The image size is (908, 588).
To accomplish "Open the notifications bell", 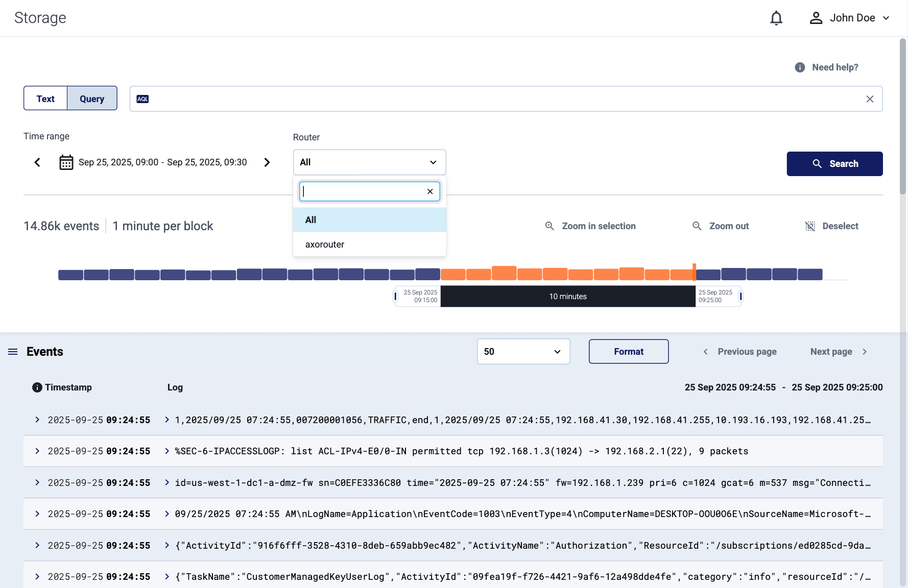I will (x=776, y=18).
